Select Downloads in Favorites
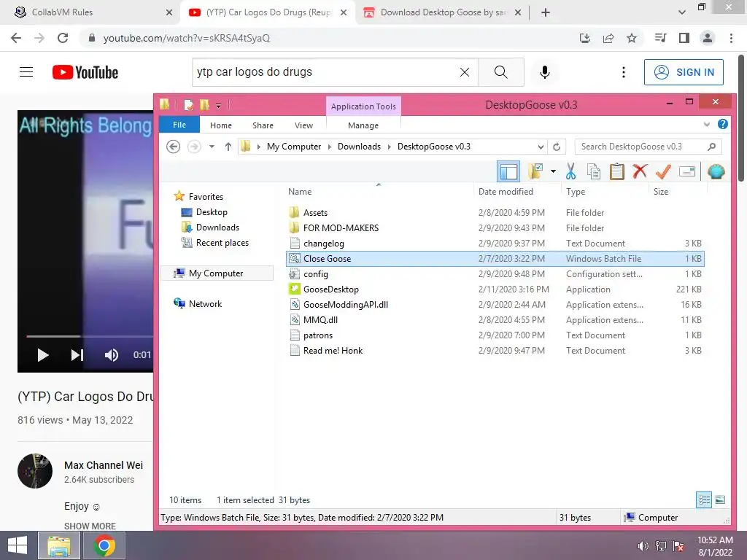The width and height of the screenshot is (747, 560). (x=217, y=227)
